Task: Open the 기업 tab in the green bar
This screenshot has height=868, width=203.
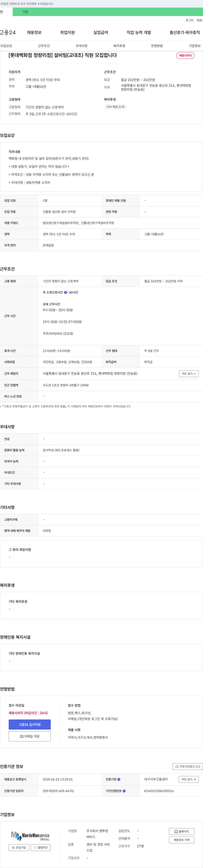Action: (25, 12)
